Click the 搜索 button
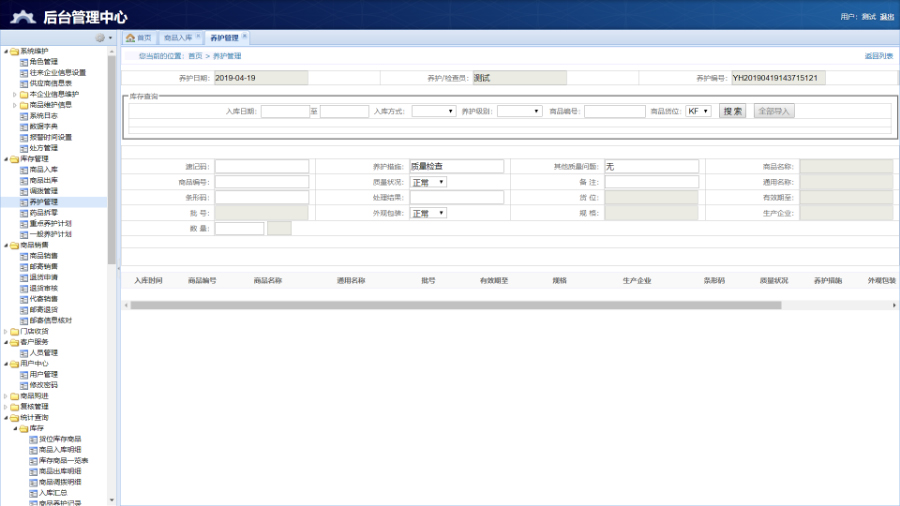This screenshot has height=506, width=900. pyautogui.click(x=732, y=111)
